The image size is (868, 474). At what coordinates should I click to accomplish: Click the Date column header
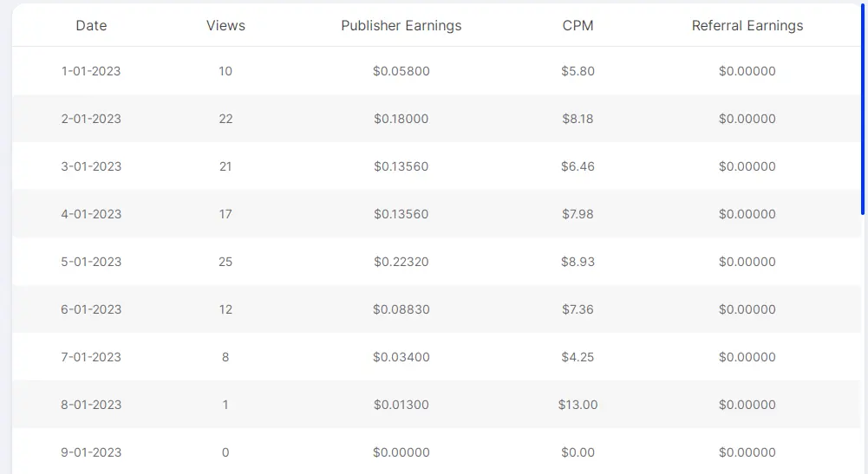tap(91, 25)
